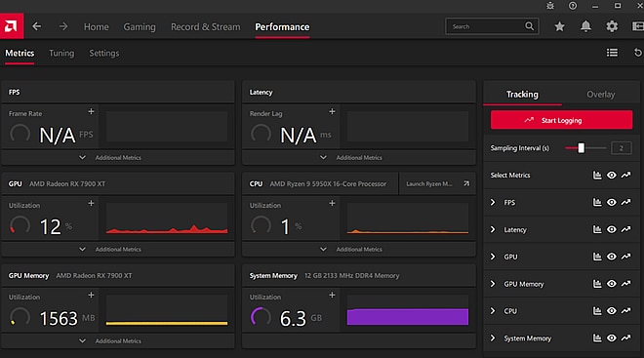Viewport: 644px width, 358px height.
Task: Toggle FPS overlay visibility eye
Action: tap(612, 202)
